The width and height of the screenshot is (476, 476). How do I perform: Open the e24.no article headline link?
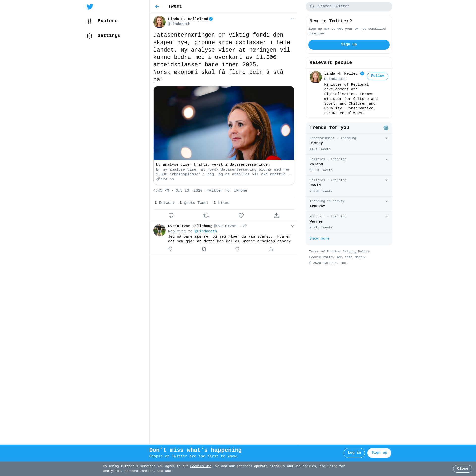(213, 165)
